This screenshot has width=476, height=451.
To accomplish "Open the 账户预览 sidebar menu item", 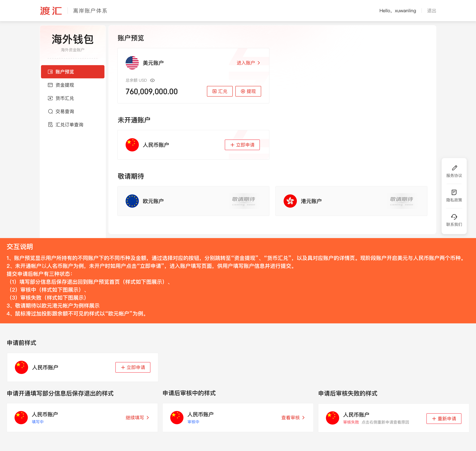I will click(x=73, y=72).
